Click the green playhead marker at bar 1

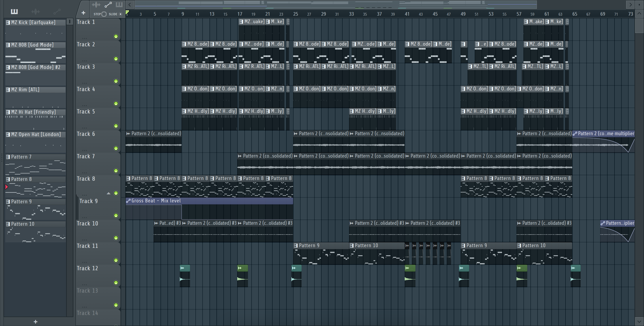(x=127, y=12)
